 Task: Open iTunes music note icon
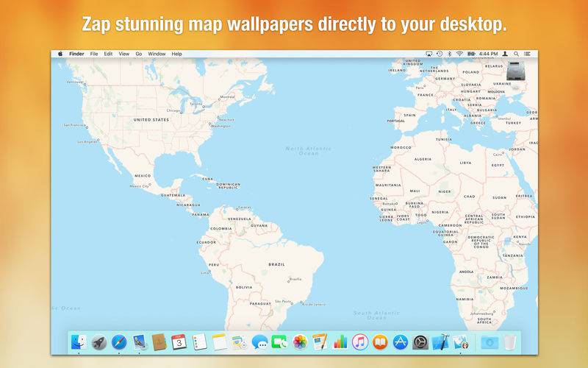pyautogui.click(x=360, y=342)
